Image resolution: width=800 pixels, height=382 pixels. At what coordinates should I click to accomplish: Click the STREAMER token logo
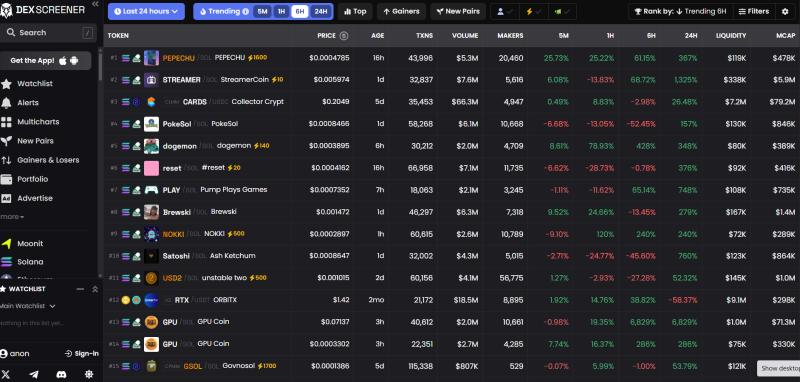point(152,80)
